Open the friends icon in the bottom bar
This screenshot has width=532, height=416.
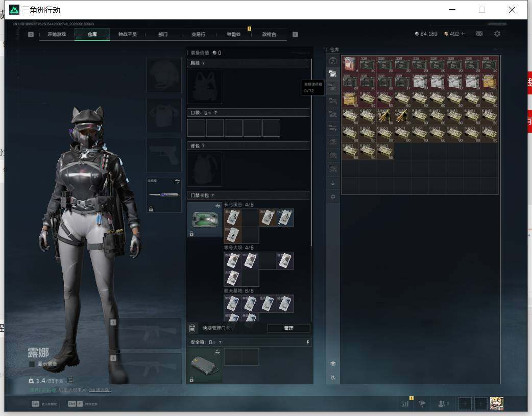click(x=442, y=403)
